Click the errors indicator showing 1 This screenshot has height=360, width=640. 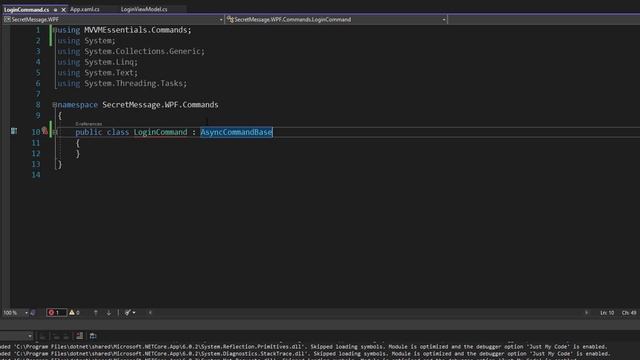pos(56,313)
